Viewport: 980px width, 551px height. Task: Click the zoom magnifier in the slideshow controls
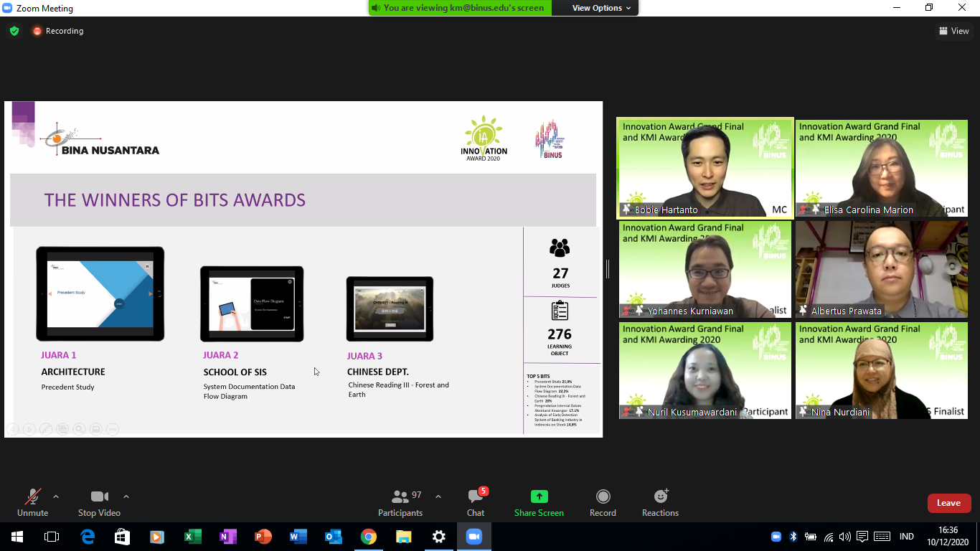[79, 429]
